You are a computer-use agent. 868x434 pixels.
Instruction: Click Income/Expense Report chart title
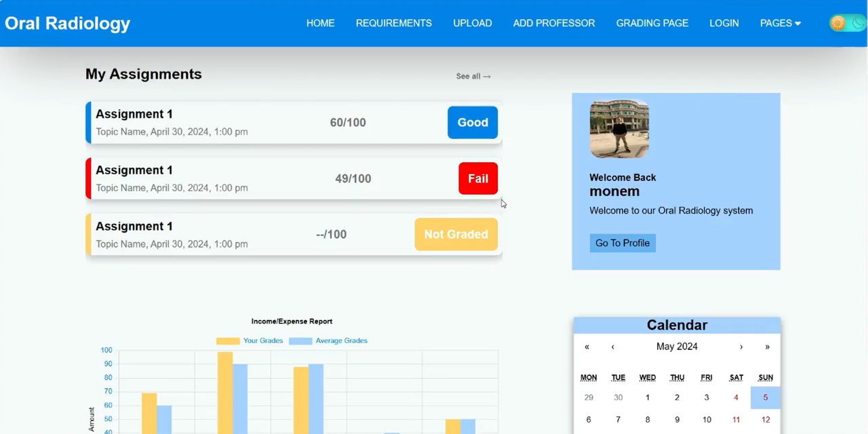(x=292, y=321)
